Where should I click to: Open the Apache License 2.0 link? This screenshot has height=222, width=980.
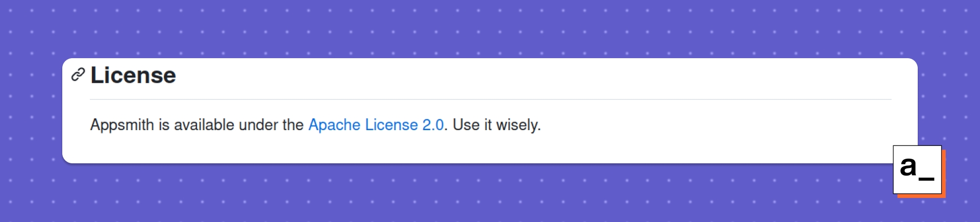(x=376, y=125)
